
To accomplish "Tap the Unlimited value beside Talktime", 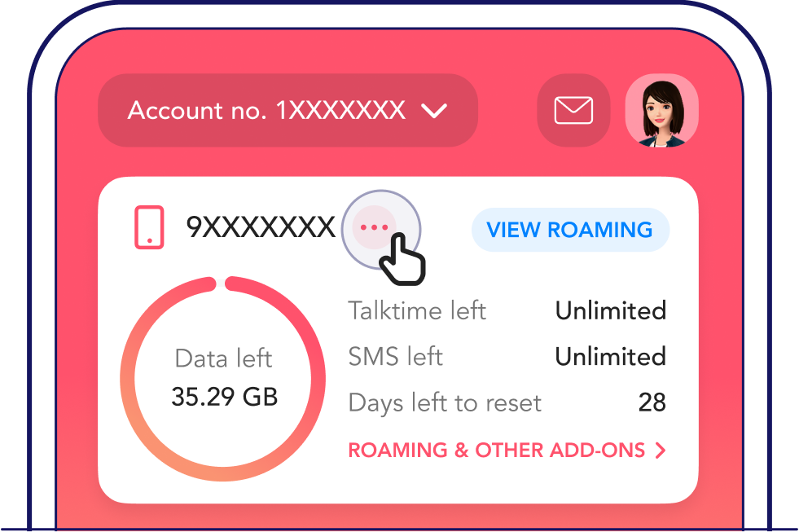I will (610, 310).
